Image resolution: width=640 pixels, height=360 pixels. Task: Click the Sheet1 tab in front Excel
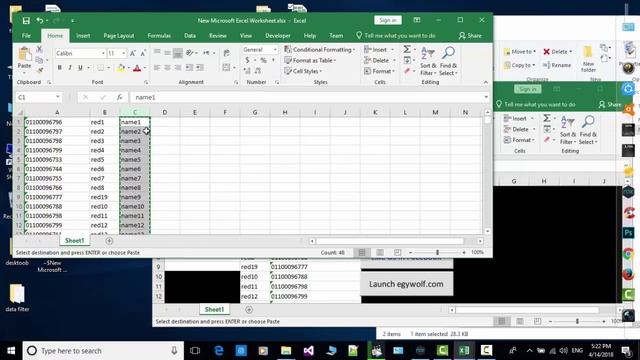click(74, 240)
